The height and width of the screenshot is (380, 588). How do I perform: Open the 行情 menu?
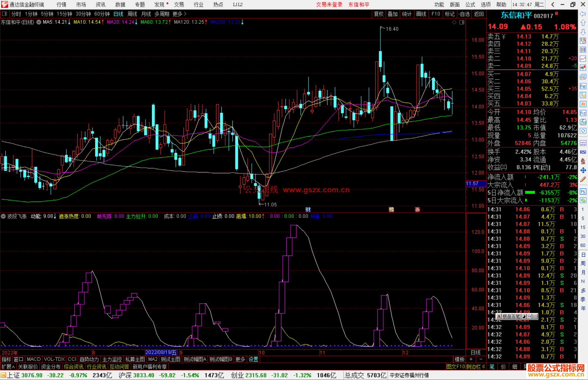click(x=62, y=5)
